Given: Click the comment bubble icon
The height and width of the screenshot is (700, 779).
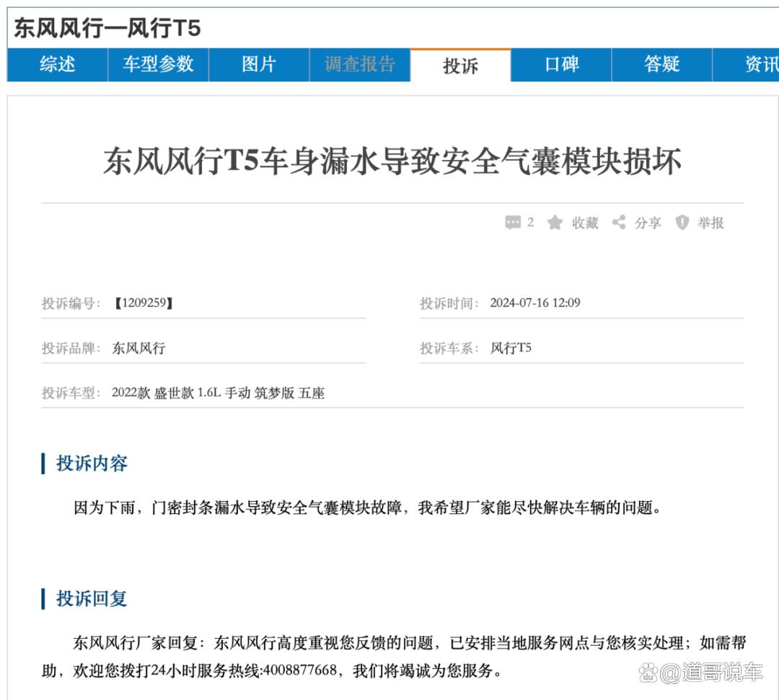Looking at the screenshot, I should tap(513, 223).
